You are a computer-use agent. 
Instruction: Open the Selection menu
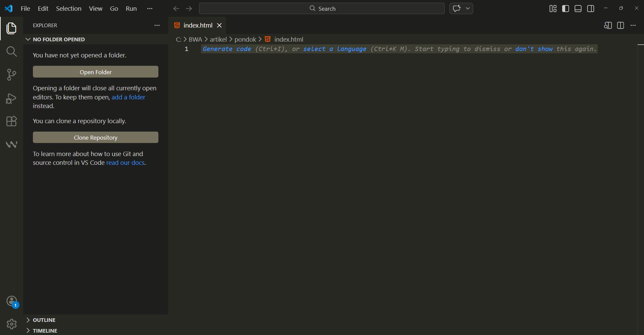tap(68, 8)
